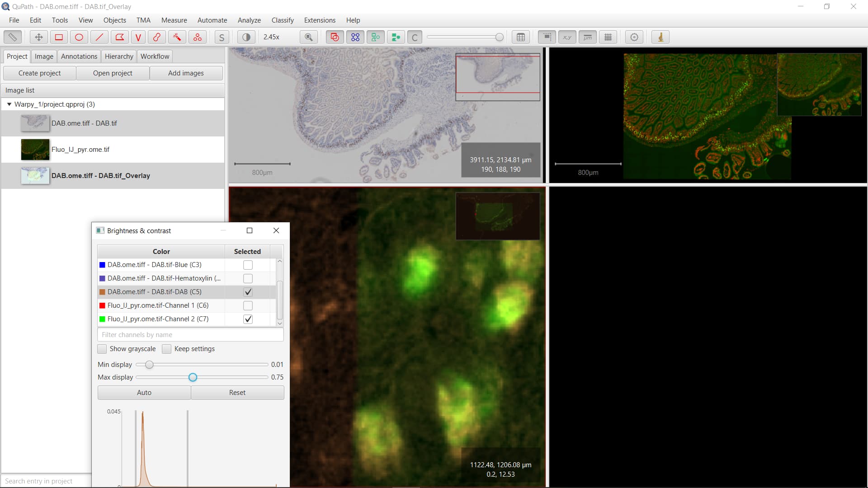868x488 pixels.
Task: Select the Ellipse annotation tool
Action: (x=79, y=37)
